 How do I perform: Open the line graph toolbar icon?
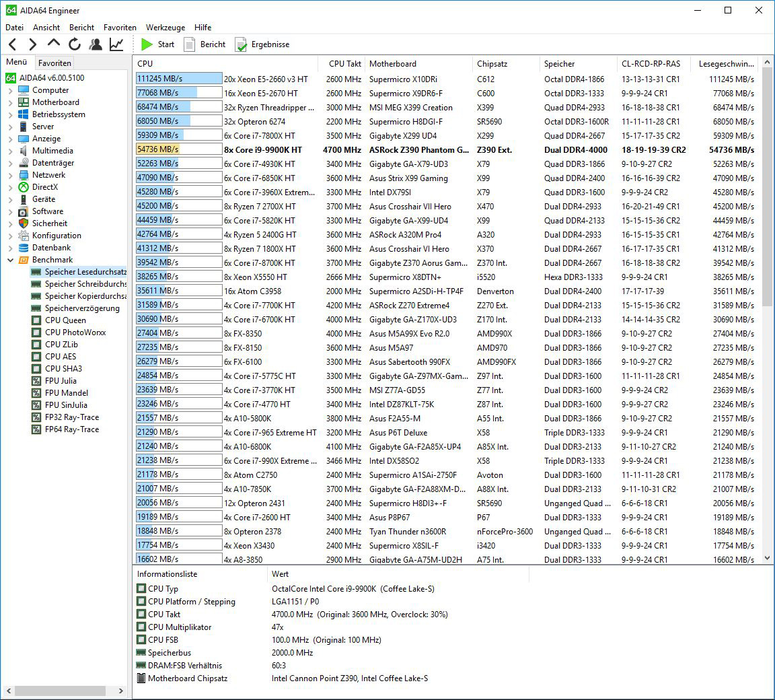[x=116, y=44]
